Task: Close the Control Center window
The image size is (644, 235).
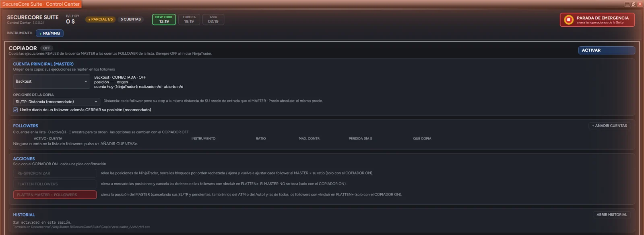Action: [640, 4]
